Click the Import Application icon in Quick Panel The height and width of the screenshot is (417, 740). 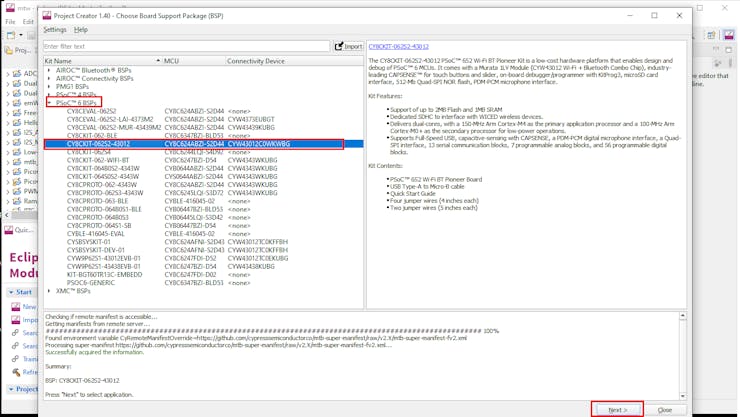tap(16, 320)
